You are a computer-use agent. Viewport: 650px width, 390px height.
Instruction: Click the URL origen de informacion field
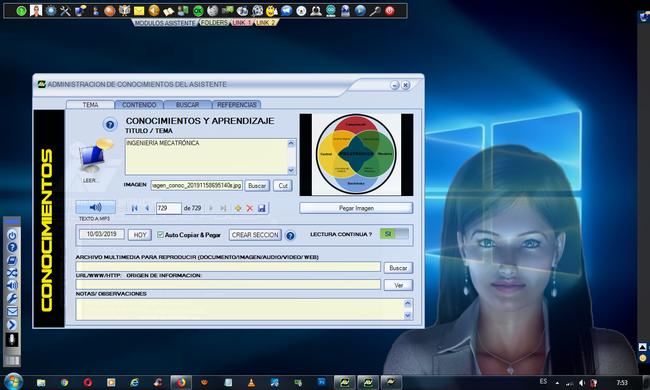(228, 285)
